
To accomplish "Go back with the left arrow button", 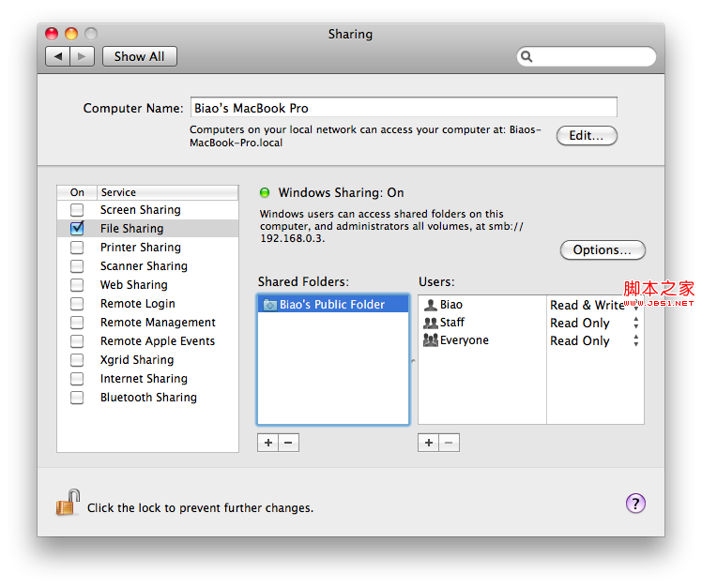I will 58,56.
